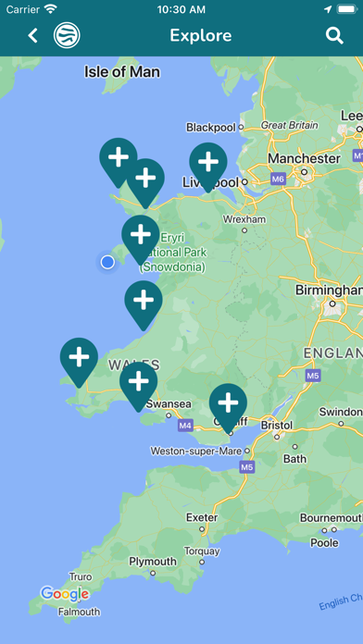Select the second pin on Anglesey
Image resolution: width=363 pixels, height=644 pixels.
click(x=145, y=183)
